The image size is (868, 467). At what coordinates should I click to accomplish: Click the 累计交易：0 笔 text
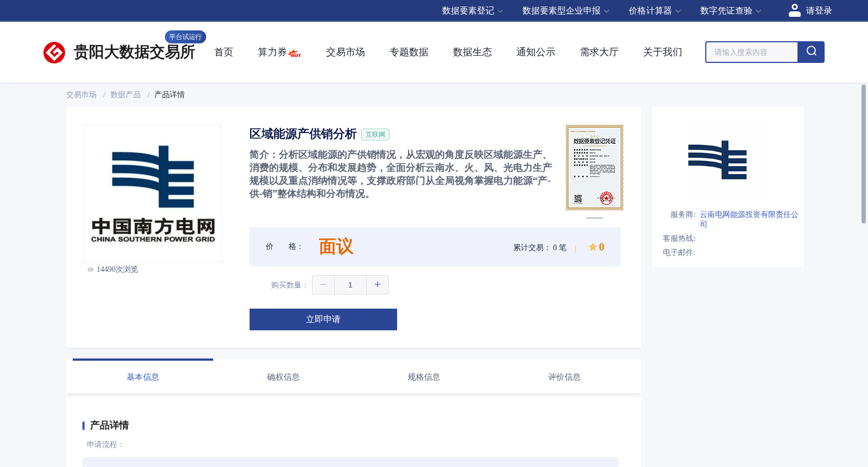(540, 247)
